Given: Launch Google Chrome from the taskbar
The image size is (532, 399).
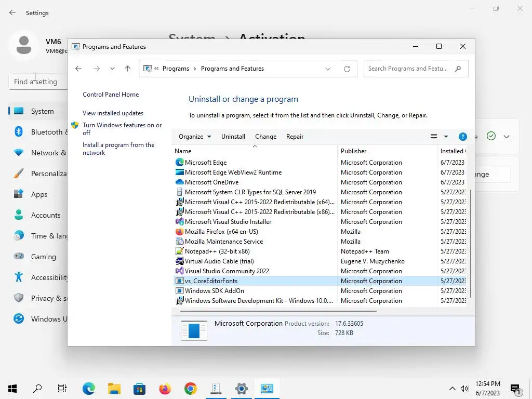Looking at the screenshot, I should pyautogui.click(x=191, y=389).
